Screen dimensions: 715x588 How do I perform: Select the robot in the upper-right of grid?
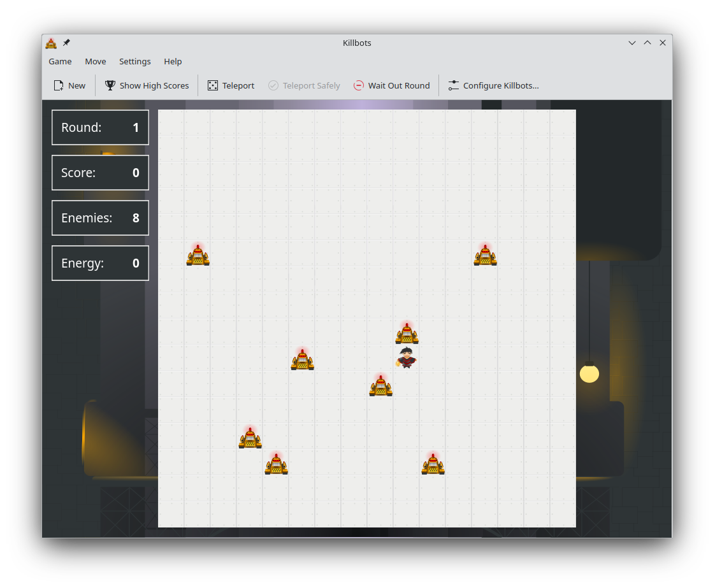[485, 255]
